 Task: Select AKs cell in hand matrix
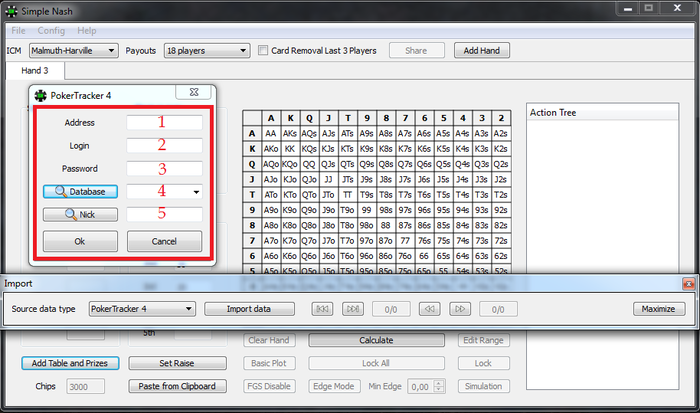click(290, 133)
